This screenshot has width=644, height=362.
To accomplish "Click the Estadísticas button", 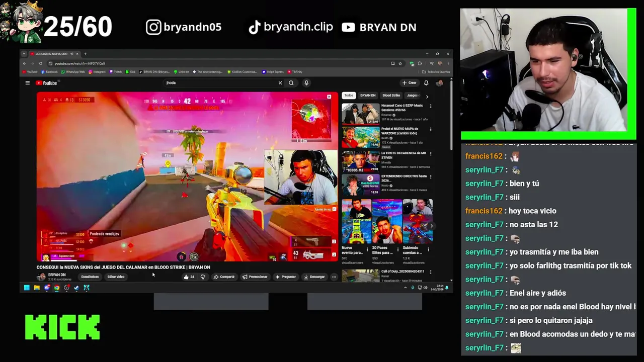I will pos(90,277).
